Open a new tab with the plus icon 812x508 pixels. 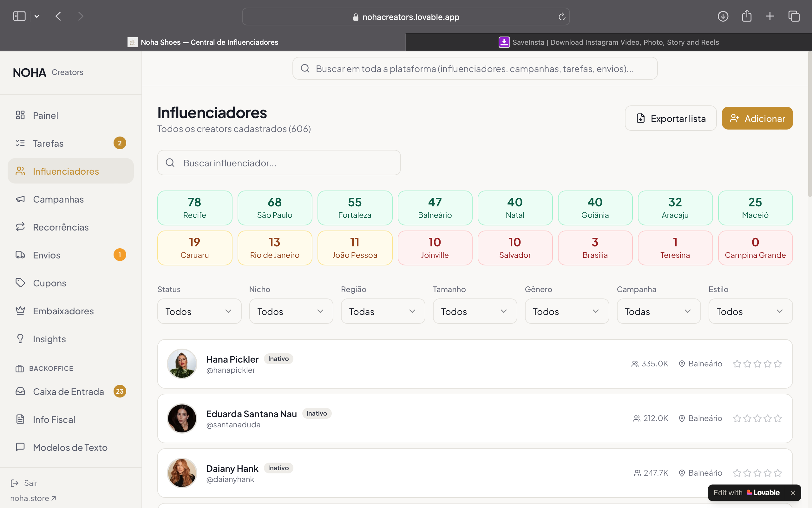tap(770, 16)
